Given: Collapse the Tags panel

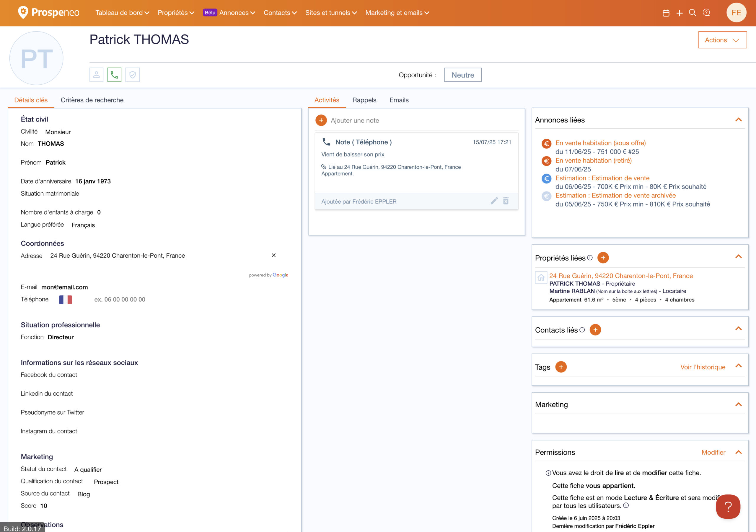Looking at the screenshot, I should pos(739,366).
